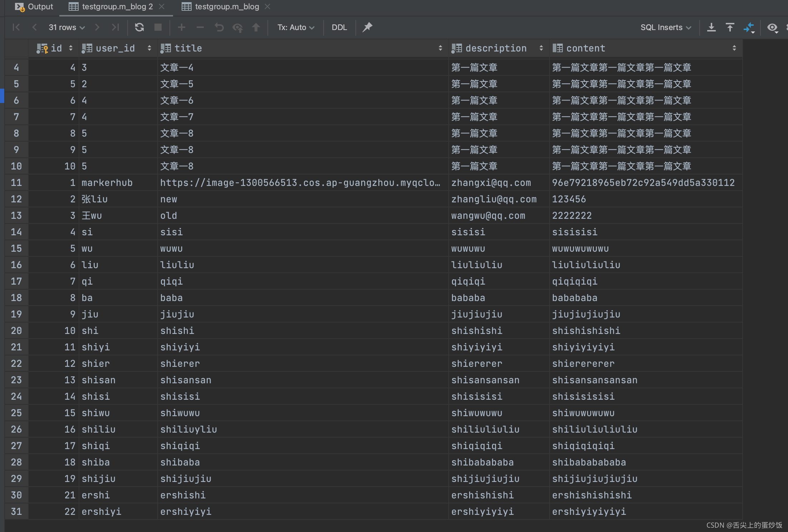Select the markerhub cell in row 11
The height and width of the screenshot is (532, 788).
[107, 183]
